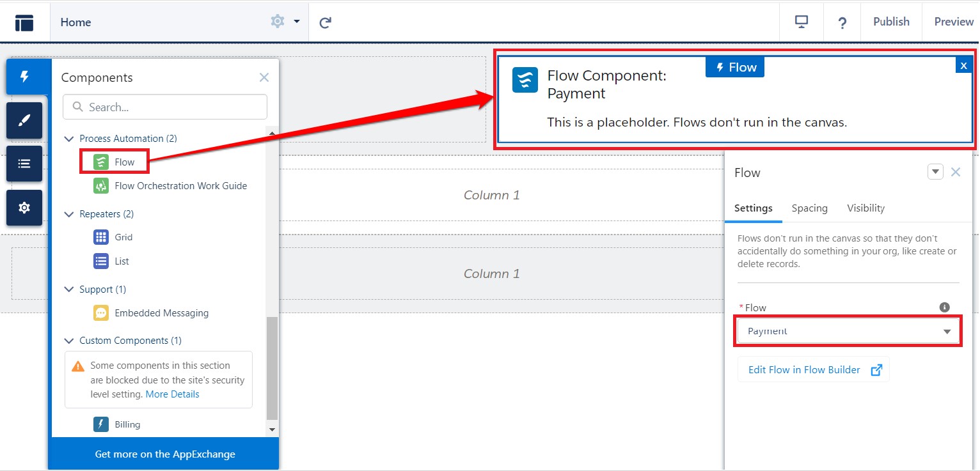This screenshot has height=471, width=980.
Task: Select the List repeater icon
Action: 101,261
